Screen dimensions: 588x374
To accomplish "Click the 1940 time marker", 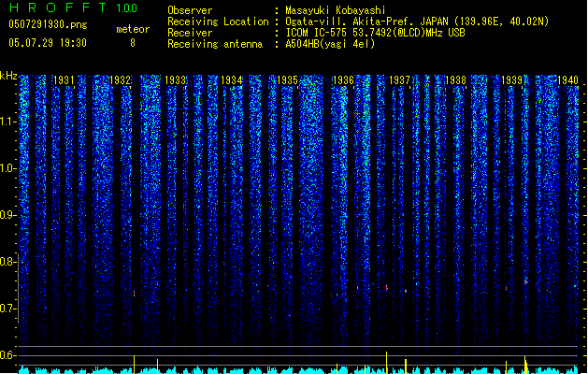I will click(567, 80).
